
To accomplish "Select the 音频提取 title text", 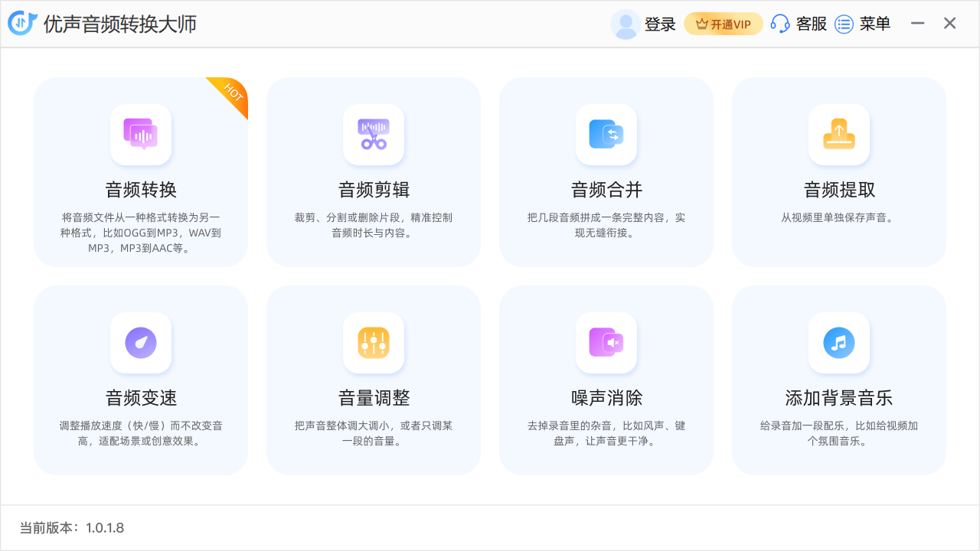I will point(839,190).
